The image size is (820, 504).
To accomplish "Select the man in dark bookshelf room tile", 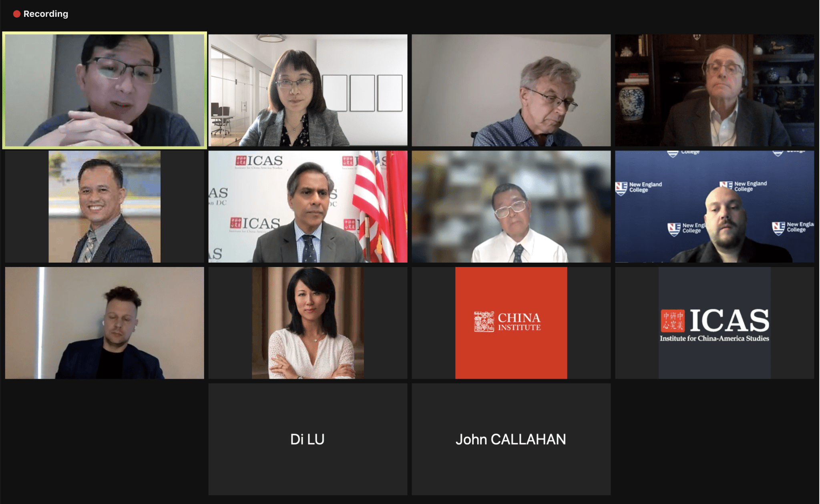I will coord(714,90).
